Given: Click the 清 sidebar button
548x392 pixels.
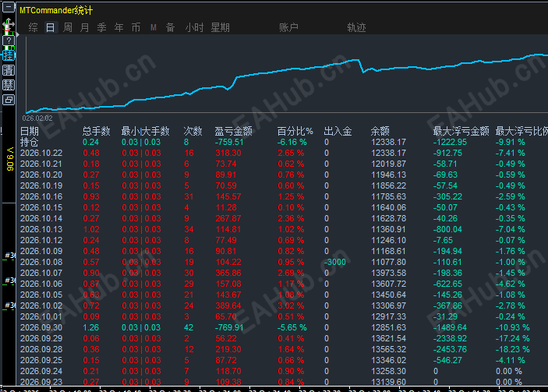Looking at the screenshot, I should [9, 70].
